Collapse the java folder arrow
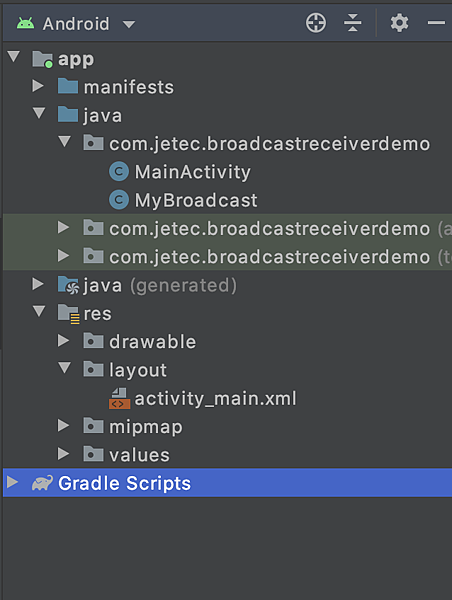Screen dimensions: 452x600 (39, 113)
